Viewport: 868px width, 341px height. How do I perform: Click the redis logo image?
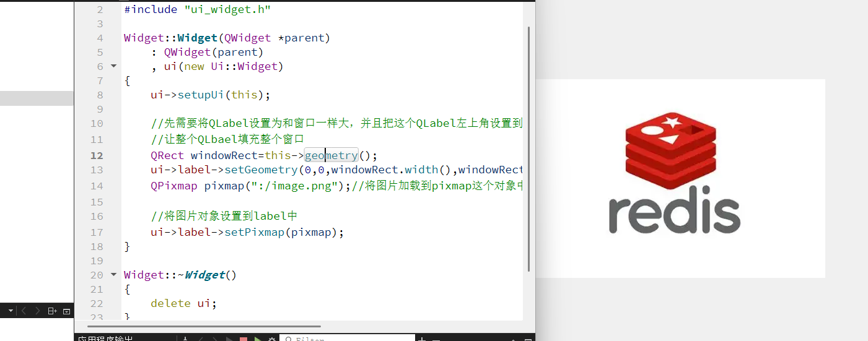675,174
